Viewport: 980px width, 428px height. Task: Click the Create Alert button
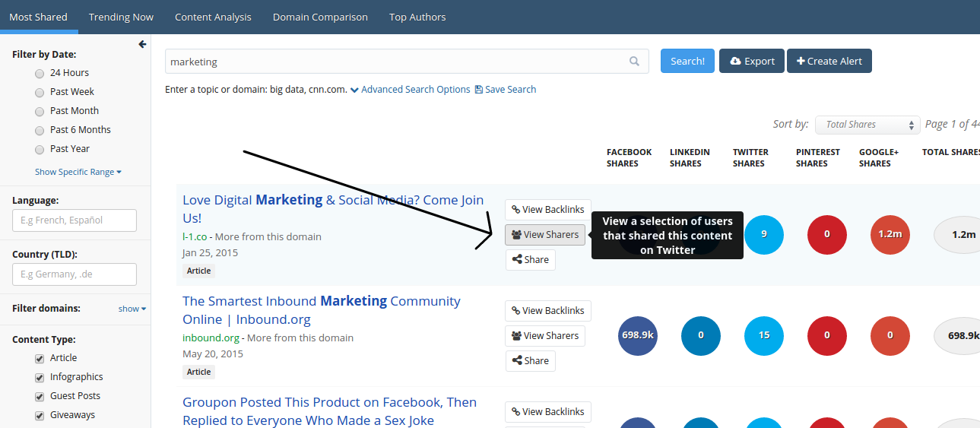829,61
